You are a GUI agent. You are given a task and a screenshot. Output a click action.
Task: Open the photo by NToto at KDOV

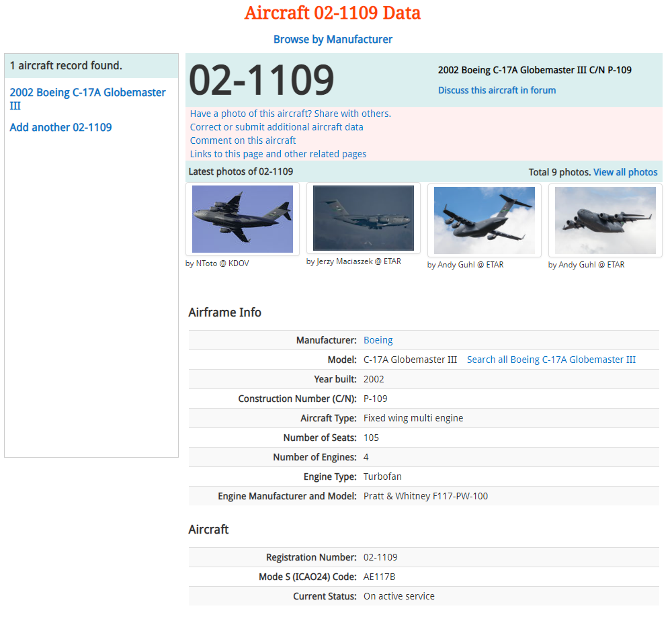tap(243, 219)
